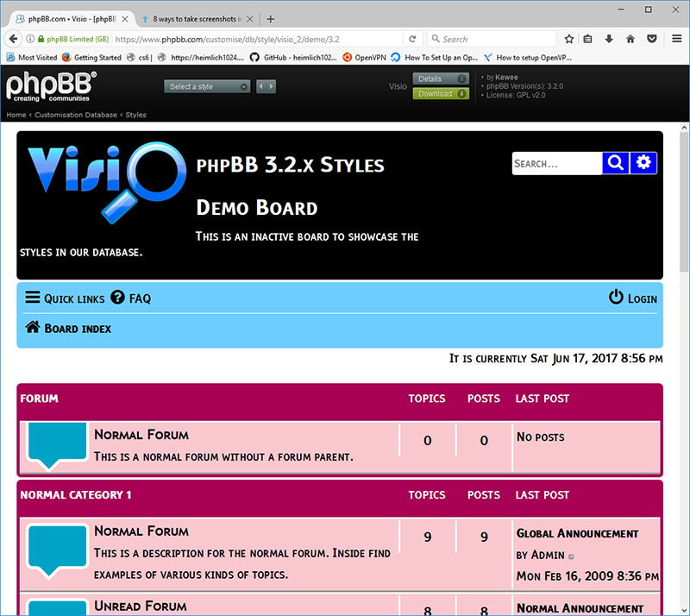The height and width of the screenshot is (616, 690).
Task: Open the Global Announcement last post
Action: [577, 534]
